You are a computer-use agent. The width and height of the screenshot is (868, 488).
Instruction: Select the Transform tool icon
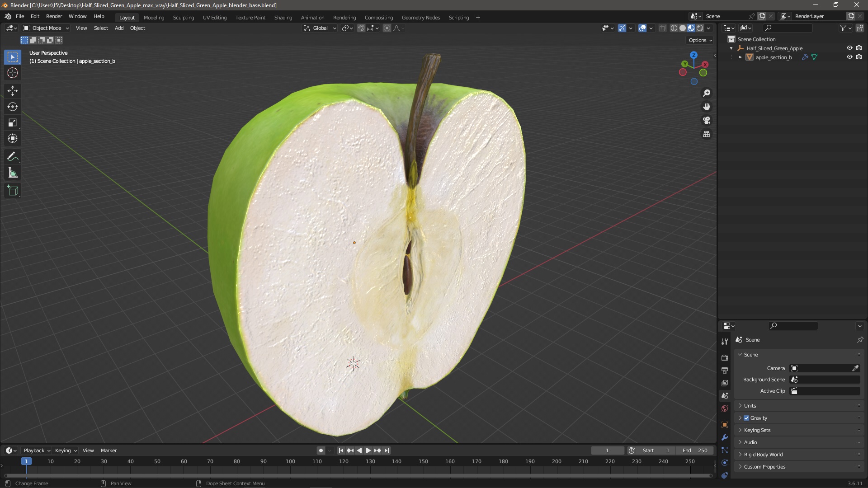pyautogui.click(x=13, y=138)
